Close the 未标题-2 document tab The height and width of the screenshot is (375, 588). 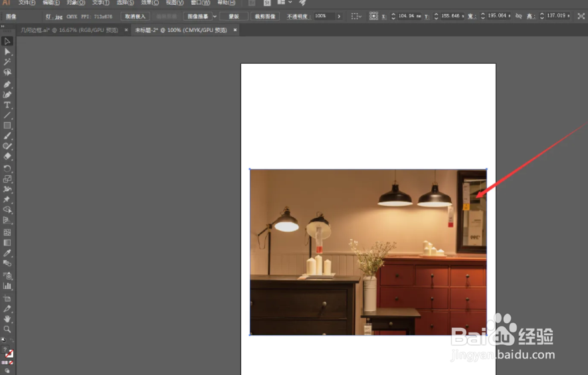tap(235, 30)
